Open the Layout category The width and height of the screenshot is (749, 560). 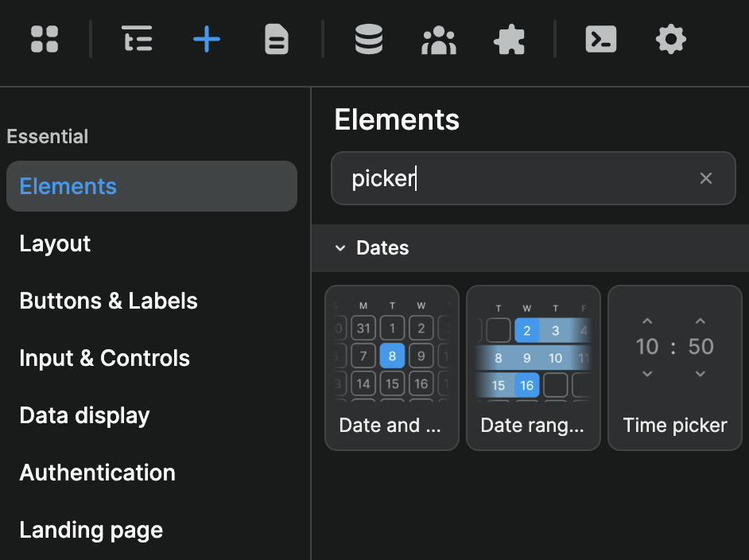[55, 243]
